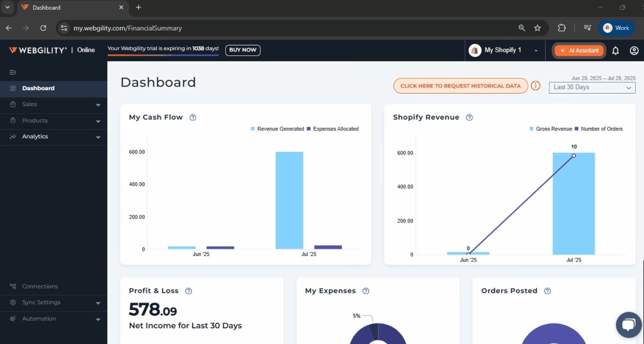644x344 pixels.
Task: Open the chat support bubble
Action: 628,325
